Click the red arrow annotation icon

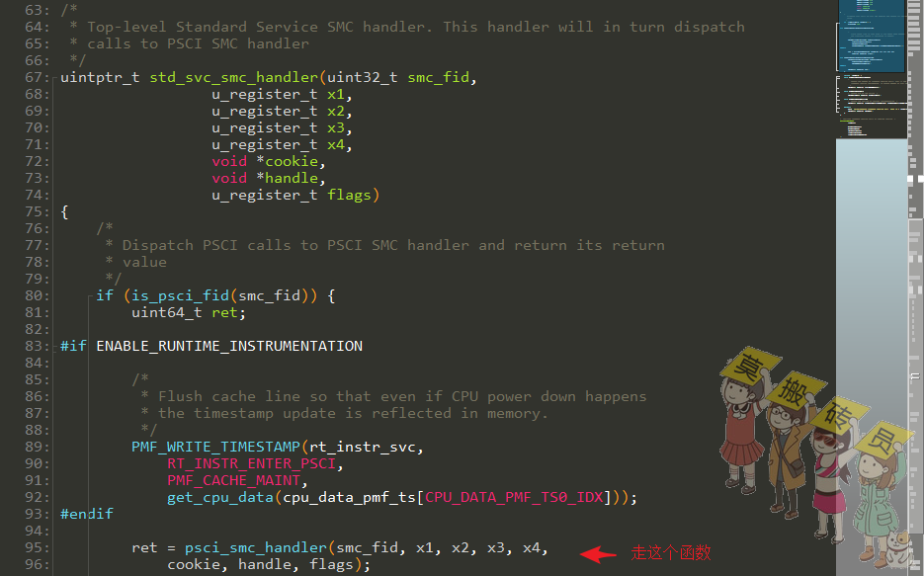click(x=598, y=554)
